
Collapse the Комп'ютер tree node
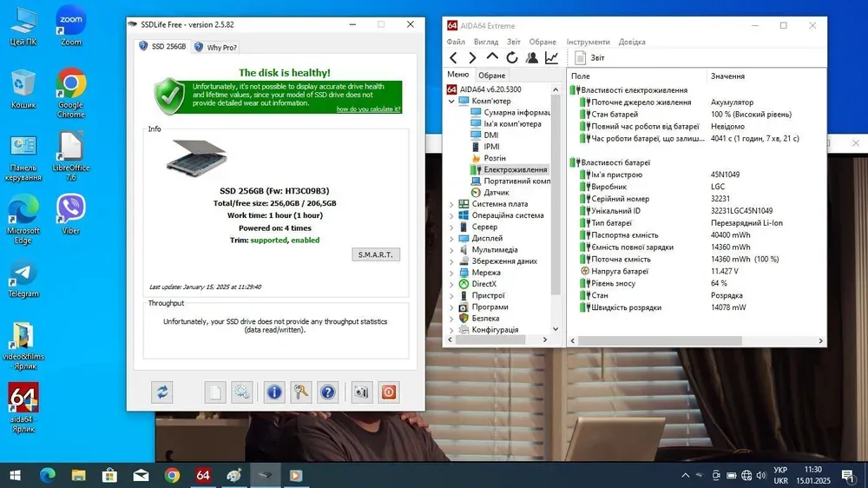tap(451, 101)
